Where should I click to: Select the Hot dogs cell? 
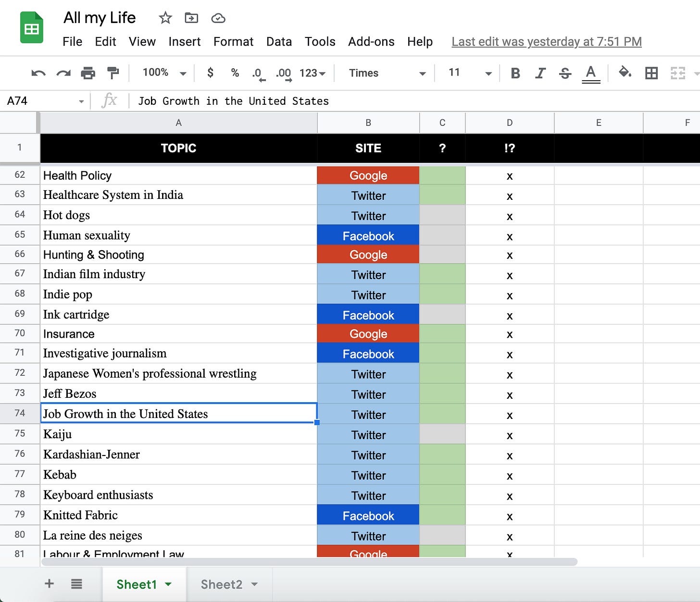(x=178, y=215)
